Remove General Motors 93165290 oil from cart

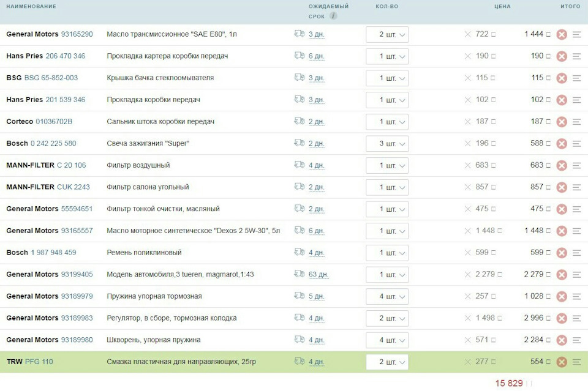(562, 34)
